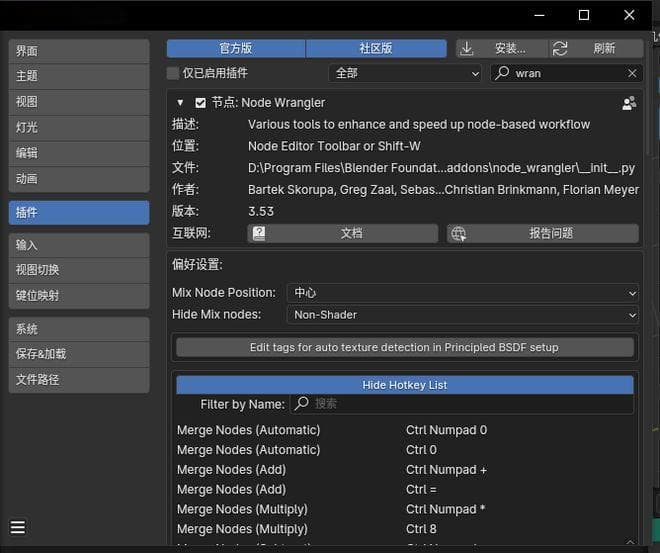This screenshot has height=553, width=660.
Task: Open the 系统 preferences section
Action: (79, 329)
